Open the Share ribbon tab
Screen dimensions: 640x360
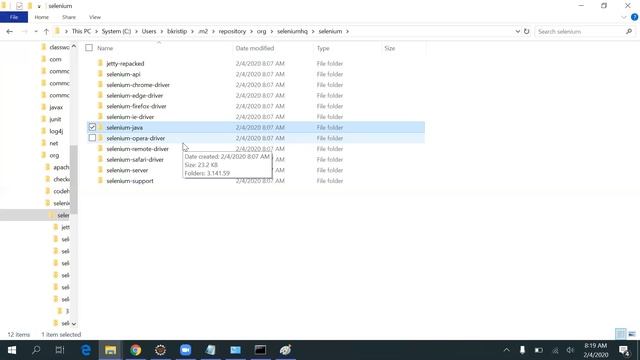coord(69,17)
